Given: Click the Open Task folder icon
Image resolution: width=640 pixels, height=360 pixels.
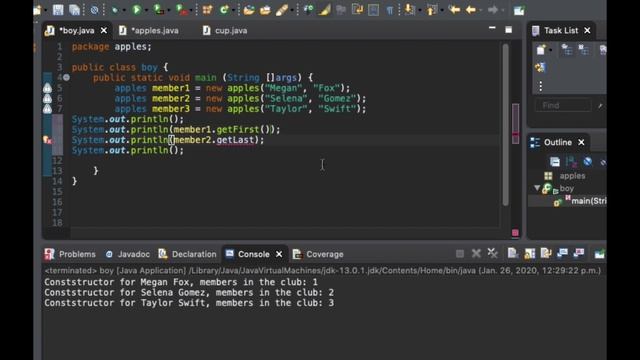Looking at the screenshot, I should pyautogui.click(x=265, y=10).
